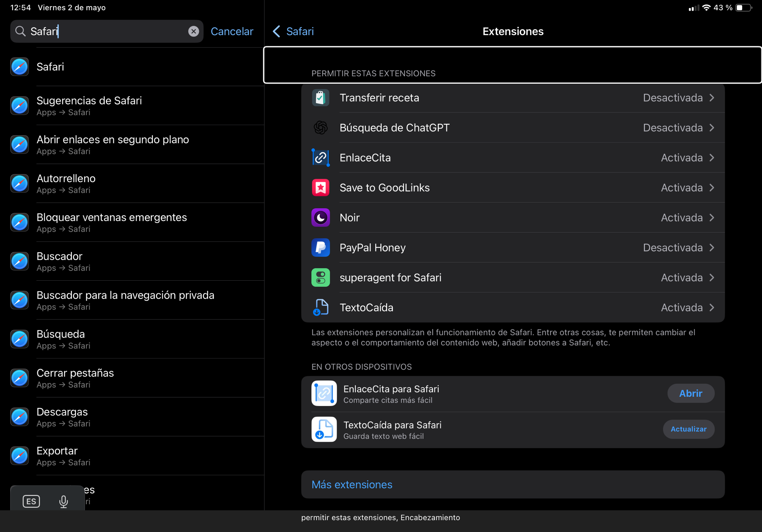Update TextoCaída para Safari
762x532 pixels.
click(688, 429)
